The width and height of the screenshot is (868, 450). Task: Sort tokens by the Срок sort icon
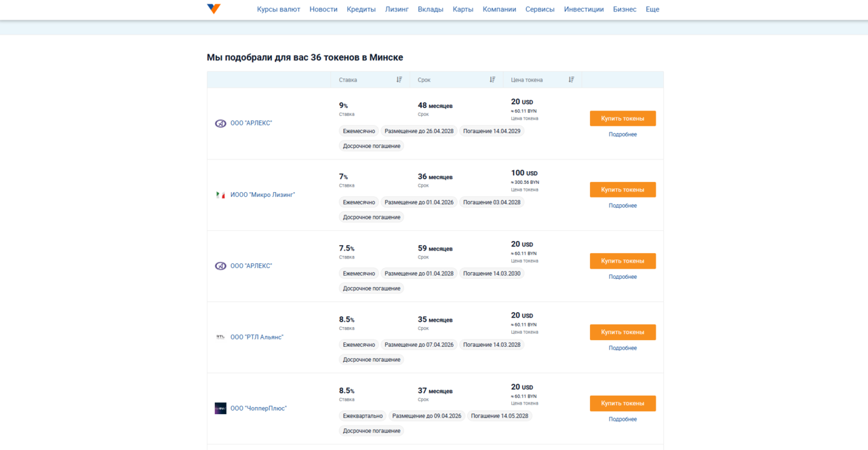point(492,80)
